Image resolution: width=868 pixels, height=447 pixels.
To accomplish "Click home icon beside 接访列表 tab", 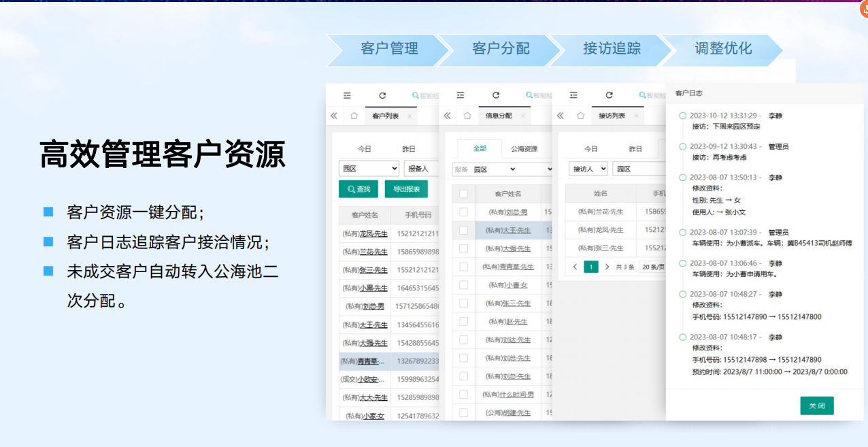I will click(580, 116).
